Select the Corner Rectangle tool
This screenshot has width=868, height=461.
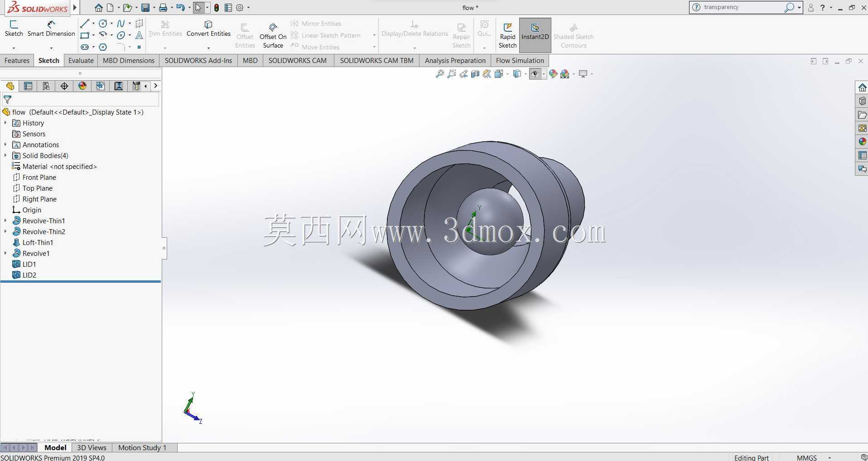85,35
